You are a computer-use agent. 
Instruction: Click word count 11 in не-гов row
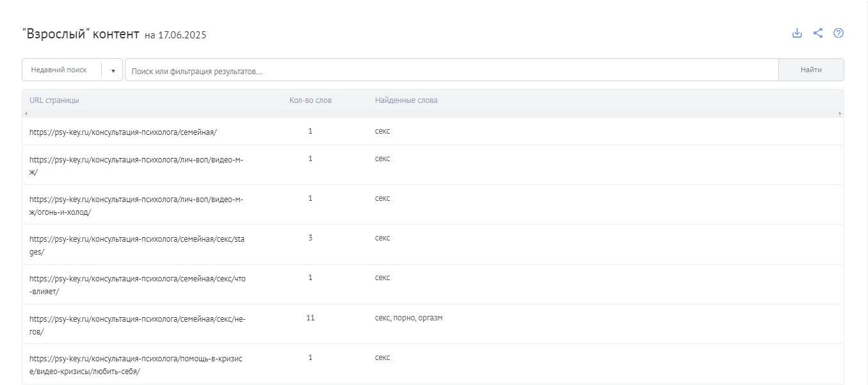(x=310, y=317)
